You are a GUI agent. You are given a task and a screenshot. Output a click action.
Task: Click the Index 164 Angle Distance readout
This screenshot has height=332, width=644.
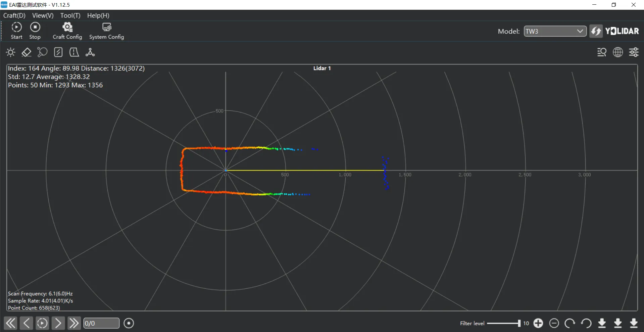(x=76, y=68)
